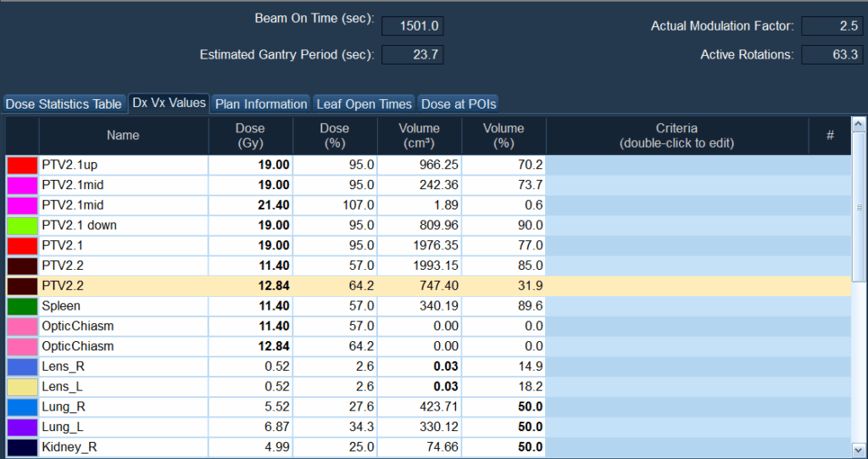This screenshot has height=459, width=868.
Task: Switch to the Dose at POIs tab
Action: 459,104
